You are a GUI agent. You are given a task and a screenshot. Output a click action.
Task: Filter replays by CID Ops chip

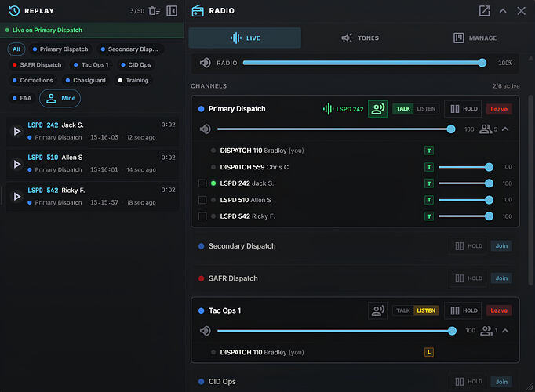click(x=136, y=65)
